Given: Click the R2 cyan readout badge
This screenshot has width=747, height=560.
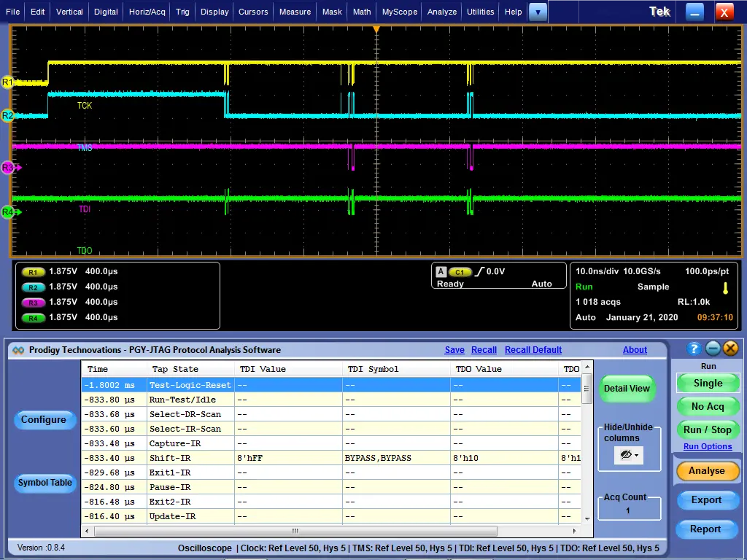Looking at the screenshot, I should (34, 287).
